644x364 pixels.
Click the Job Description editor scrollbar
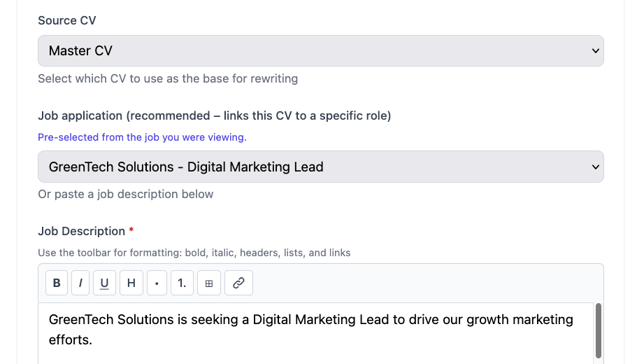pyautogui.click(x=599, y=330)
